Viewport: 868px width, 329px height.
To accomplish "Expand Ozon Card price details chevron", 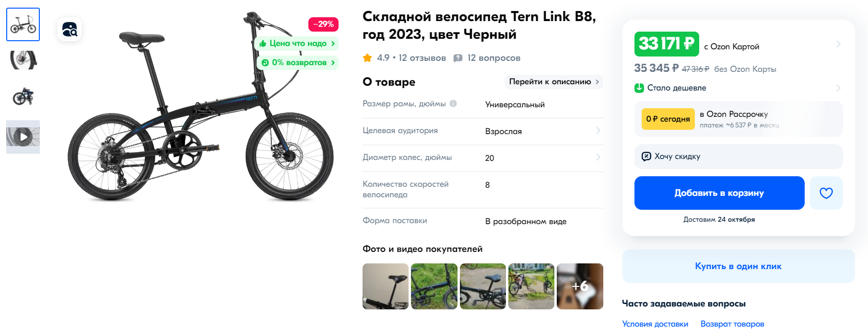I will pos(838,44).
